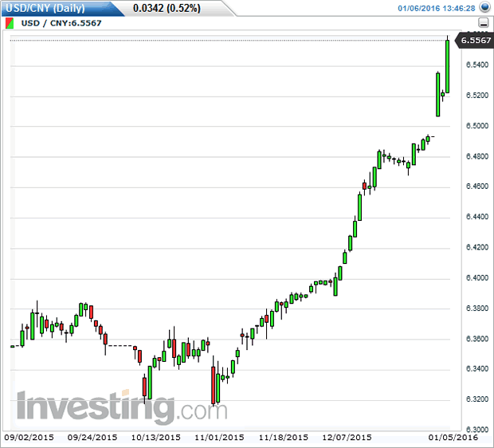This screenshot has height=448, width=494.
Task: Click the 01/05/2016 date label
Action: tap(453, 438)
